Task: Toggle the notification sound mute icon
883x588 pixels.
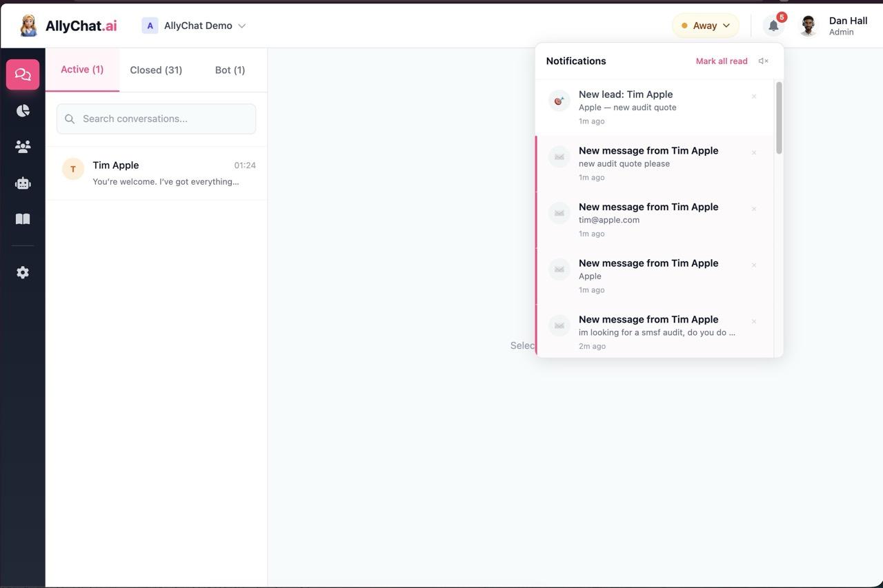Action: [x=763, y=61]
